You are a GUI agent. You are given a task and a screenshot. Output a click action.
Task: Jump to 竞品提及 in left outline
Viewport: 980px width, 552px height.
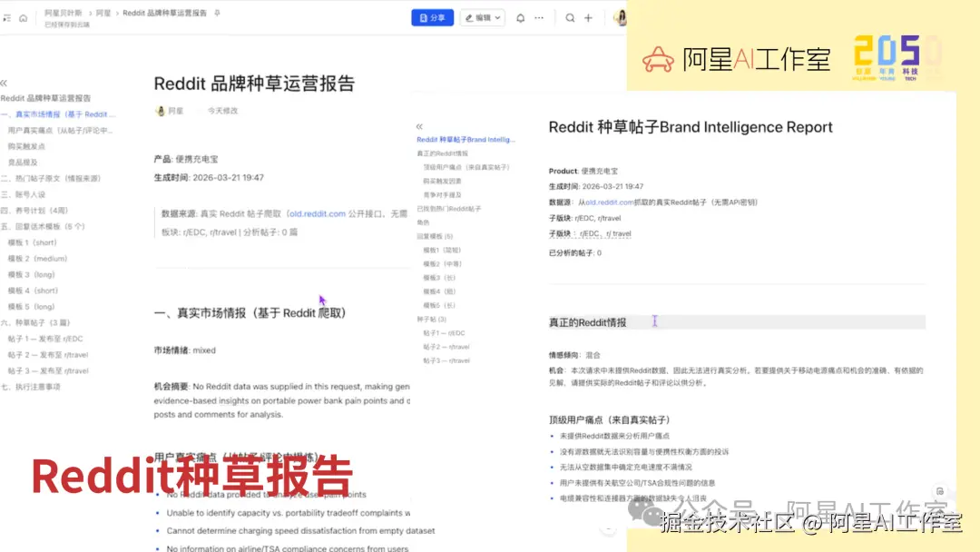[23, 163]
